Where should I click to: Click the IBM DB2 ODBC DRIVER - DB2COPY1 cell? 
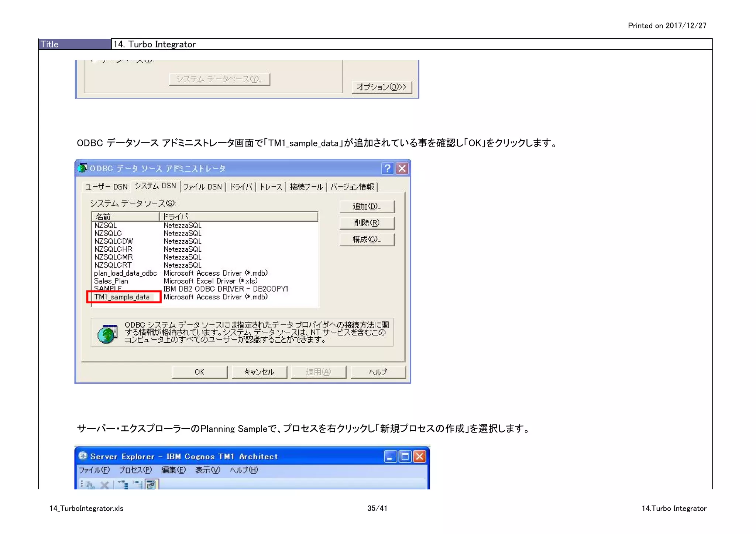[226, 289]
